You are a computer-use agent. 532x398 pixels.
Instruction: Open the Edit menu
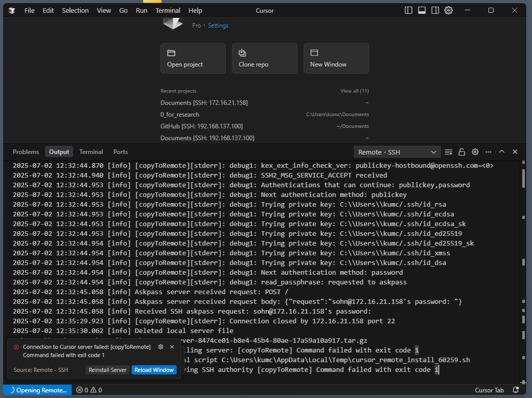point(48,11)
